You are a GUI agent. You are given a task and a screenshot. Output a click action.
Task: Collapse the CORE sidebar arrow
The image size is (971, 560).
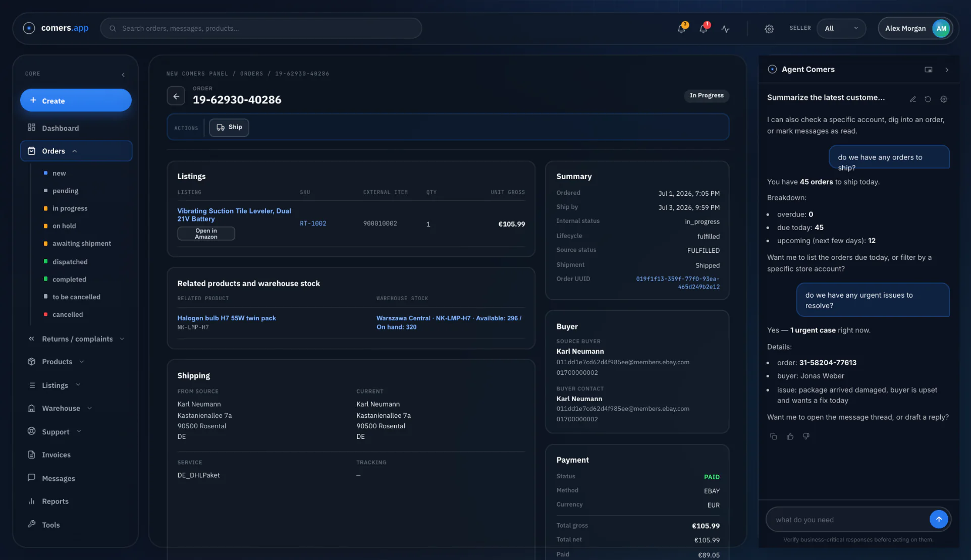pos(123,75)
